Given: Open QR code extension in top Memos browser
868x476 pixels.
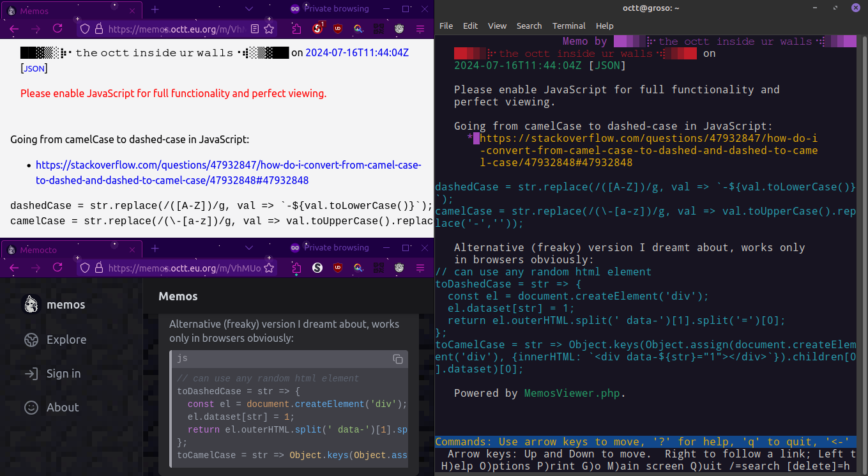Looking at the screenshot, I should (x=379, y=29).
